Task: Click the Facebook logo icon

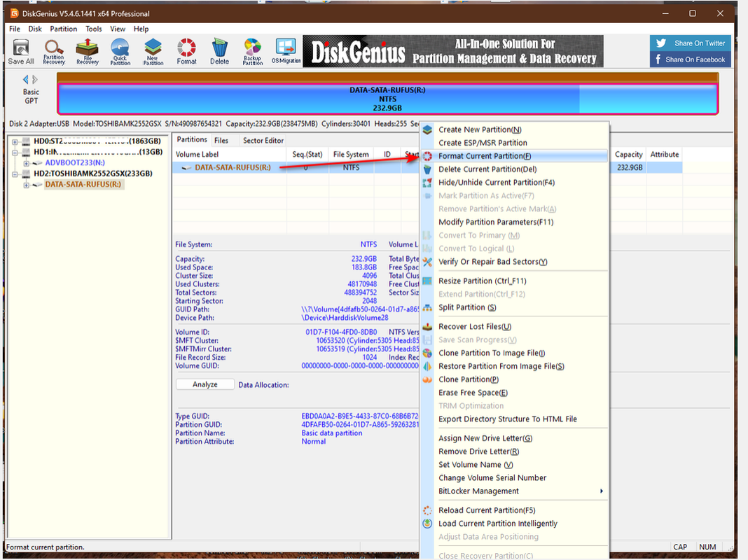Action: 658,59
